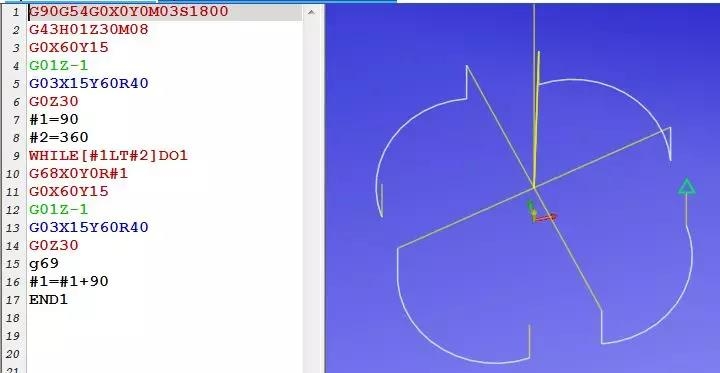The height and width of the screenshot is (373, 720).
Task: Click the #2=360 variable assignment line
Action: (x=59, y=137)
